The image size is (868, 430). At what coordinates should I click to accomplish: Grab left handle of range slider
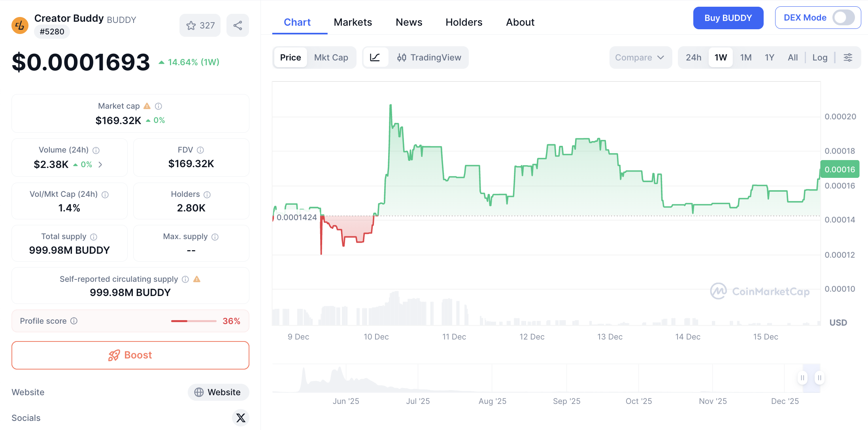pos(802,378)
